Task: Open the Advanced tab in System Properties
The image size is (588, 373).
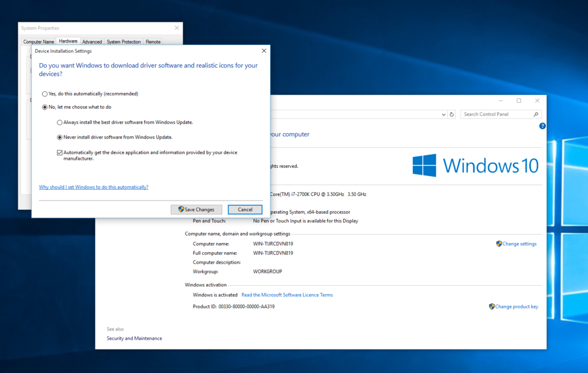Action: tap(92, 41)
